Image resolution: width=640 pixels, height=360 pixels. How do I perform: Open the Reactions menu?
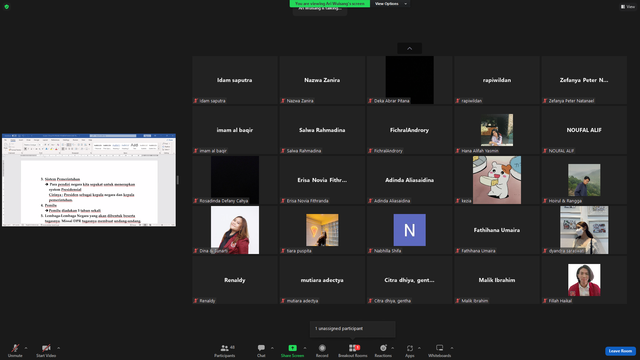point(383,350)
